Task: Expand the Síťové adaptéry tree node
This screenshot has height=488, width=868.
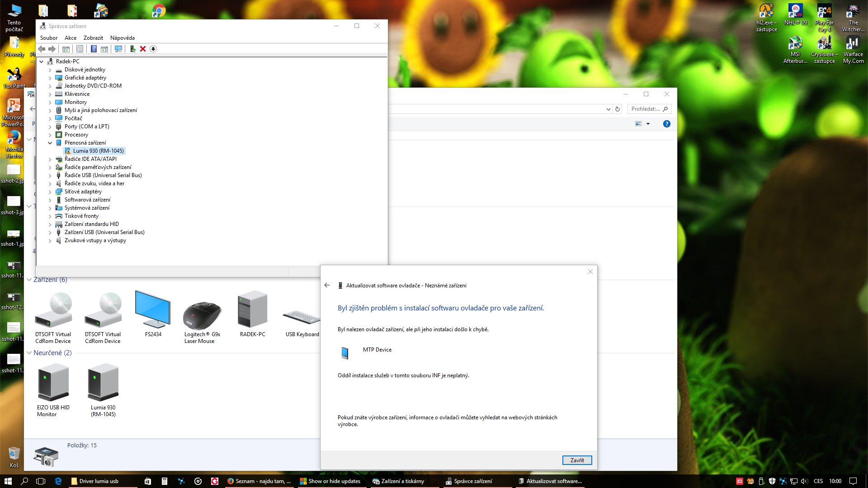Action: click(x=50, y=192)
